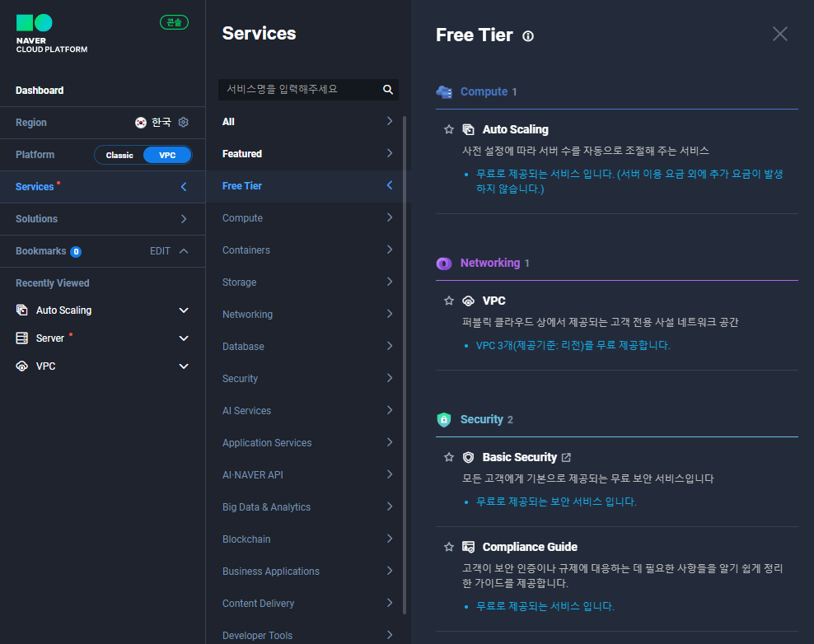This screenshot has height=644, width=814.
Task: Click Basic Security shield icon
Action: click(x=468, y=457)
